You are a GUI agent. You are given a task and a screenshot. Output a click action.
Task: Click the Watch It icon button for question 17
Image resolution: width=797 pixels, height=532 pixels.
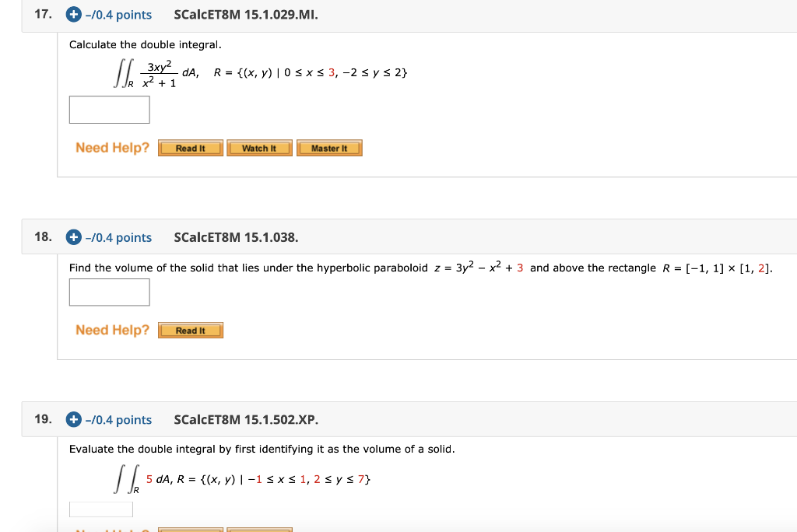pos(259,148)
